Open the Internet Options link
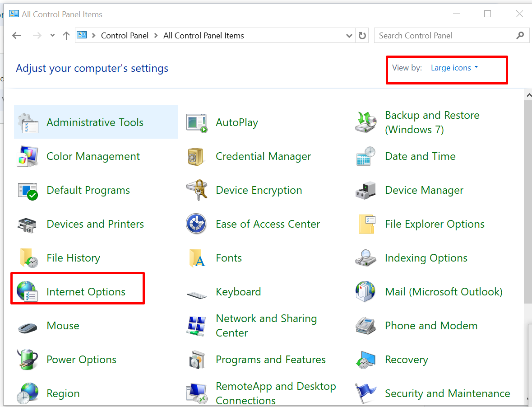 86,292
